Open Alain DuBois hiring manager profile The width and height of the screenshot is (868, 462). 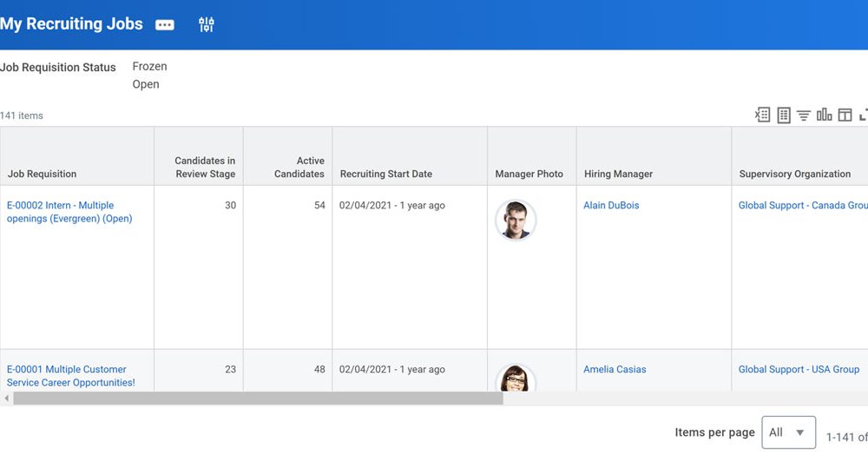pyautogui.click(x=611, y=206)
